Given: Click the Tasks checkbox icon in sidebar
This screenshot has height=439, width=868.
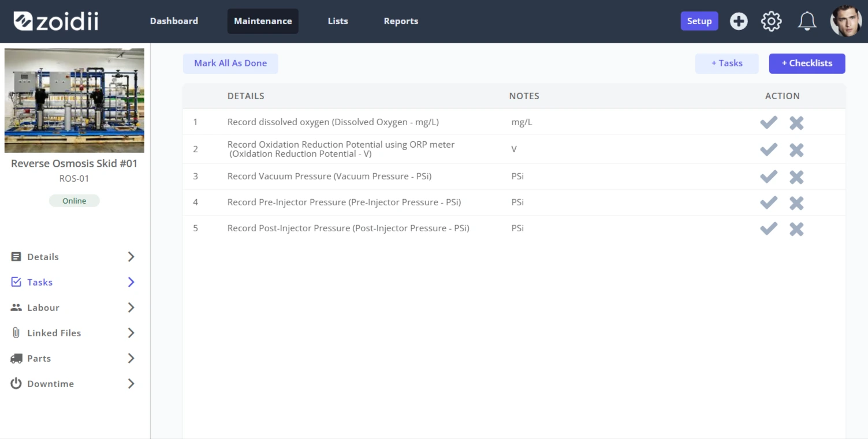Looking at the screenshot, I should tap(16, 282).
